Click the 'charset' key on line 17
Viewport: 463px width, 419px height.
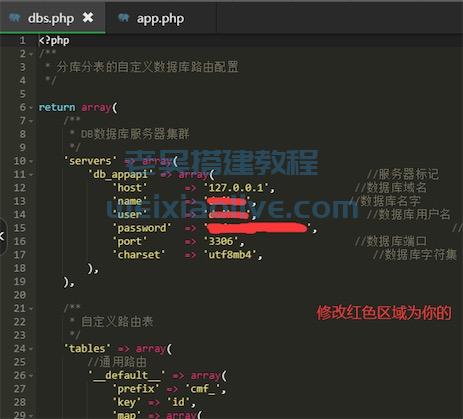coord(139,255)
